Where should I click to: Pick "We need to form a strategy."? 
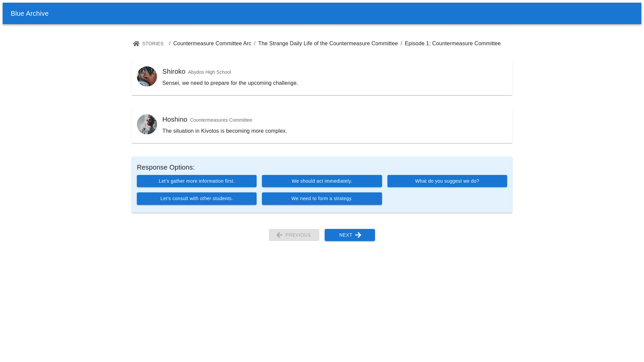coord(322,198)
